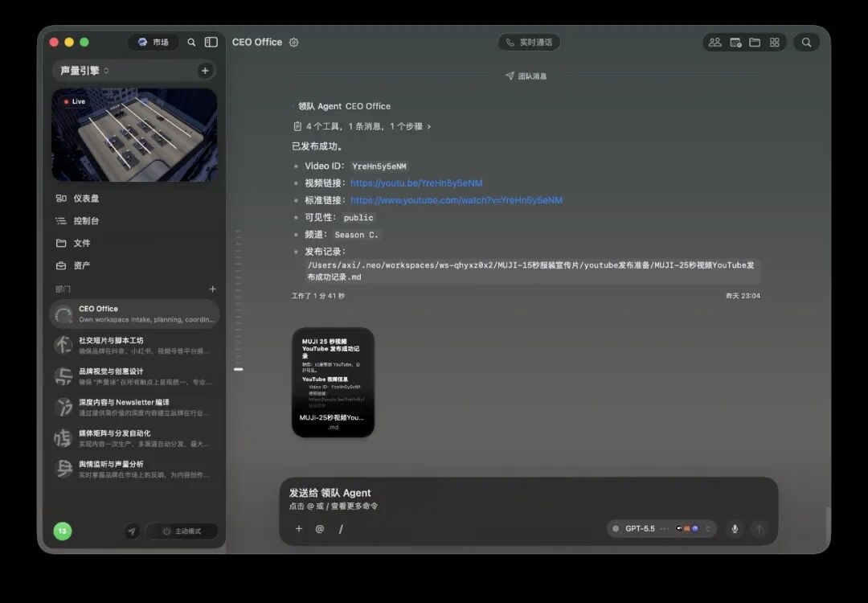Open the grid apps icon
This screenshot has height=603, width=868.
pyautogui.click(x=775, y=42)
